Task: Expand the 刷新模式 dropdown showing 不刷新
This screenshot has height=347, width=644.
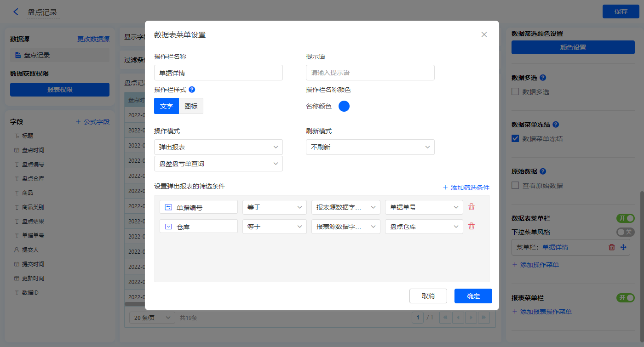Action: click(x=370, y=147)
